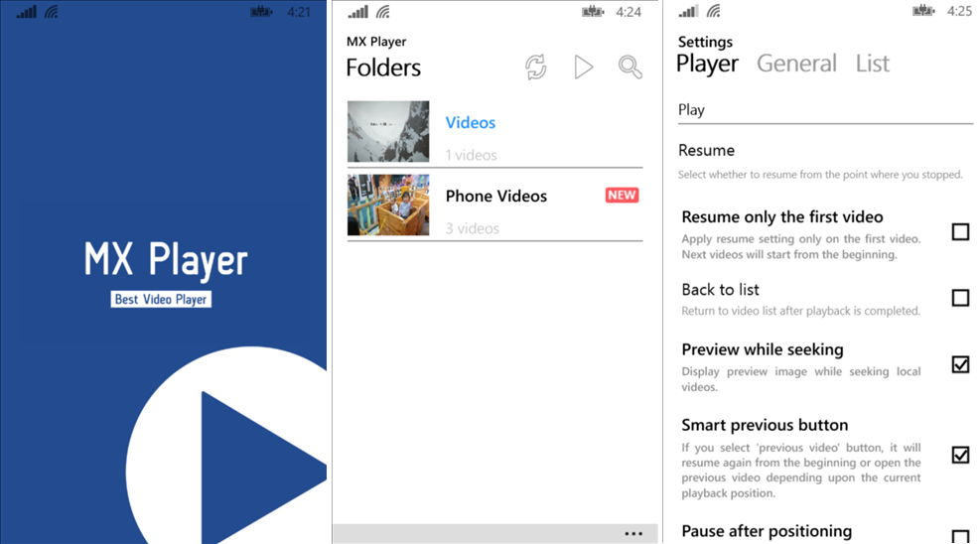Open the Resume setting

(820, 161)
